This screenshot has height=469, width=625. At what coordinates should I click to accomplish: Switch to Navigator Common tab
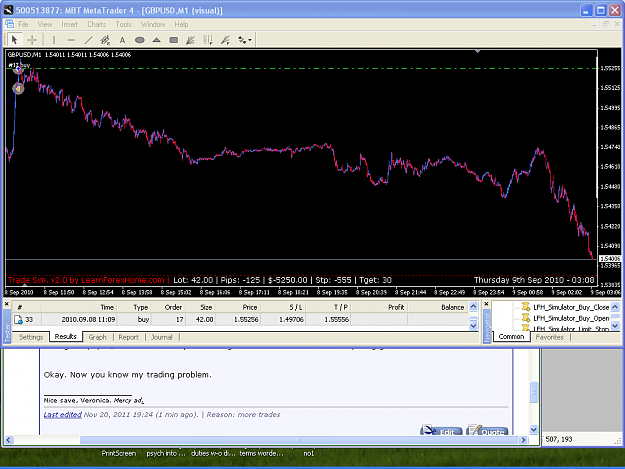[x=511, y=337]
